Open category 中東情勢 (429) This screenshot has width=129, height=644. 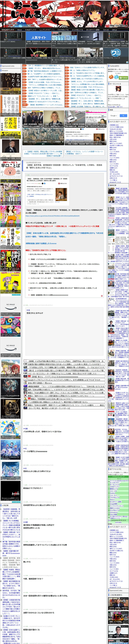[114, 125]
